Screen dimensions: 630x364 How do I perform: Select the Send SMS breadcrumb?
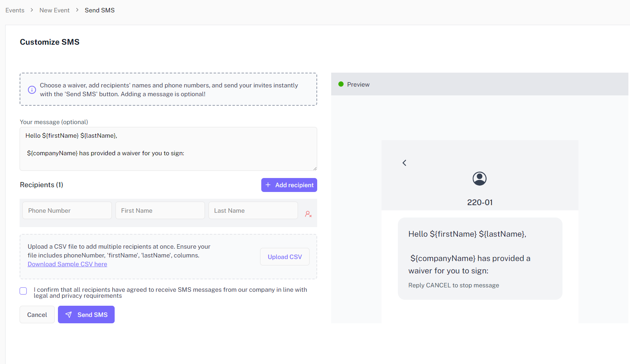pos(99,10)
